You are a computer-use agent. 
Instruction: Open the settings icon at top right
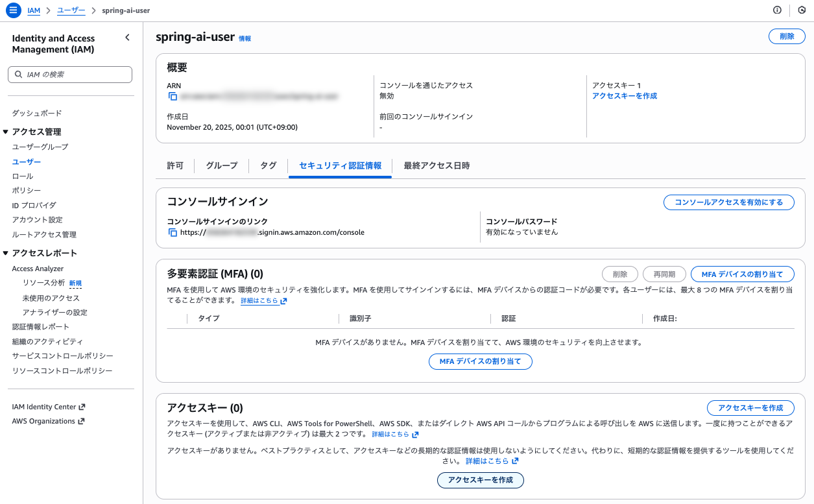[x=802, y=10]
